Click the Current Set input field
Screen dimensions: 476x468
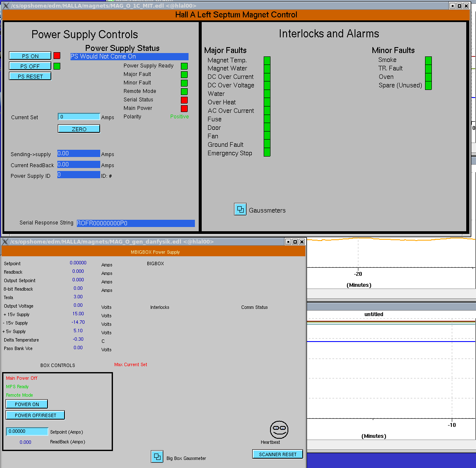[x=79, y=117]
